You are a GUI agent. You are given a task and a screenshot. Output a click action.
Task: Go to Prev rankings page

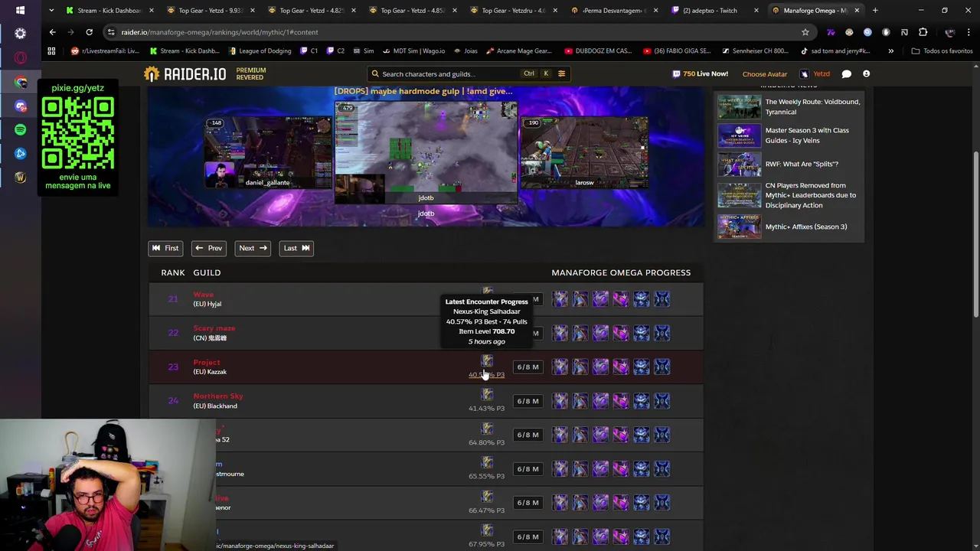(208, 248)
